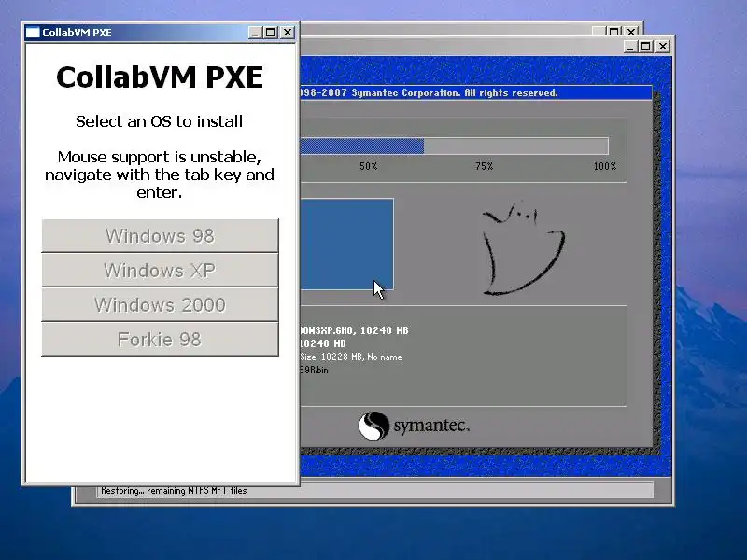This screenshot has height=560, width=747.
Task: Click the CollabVM PXE title bar icon
Action: click(x=33, y=33)
